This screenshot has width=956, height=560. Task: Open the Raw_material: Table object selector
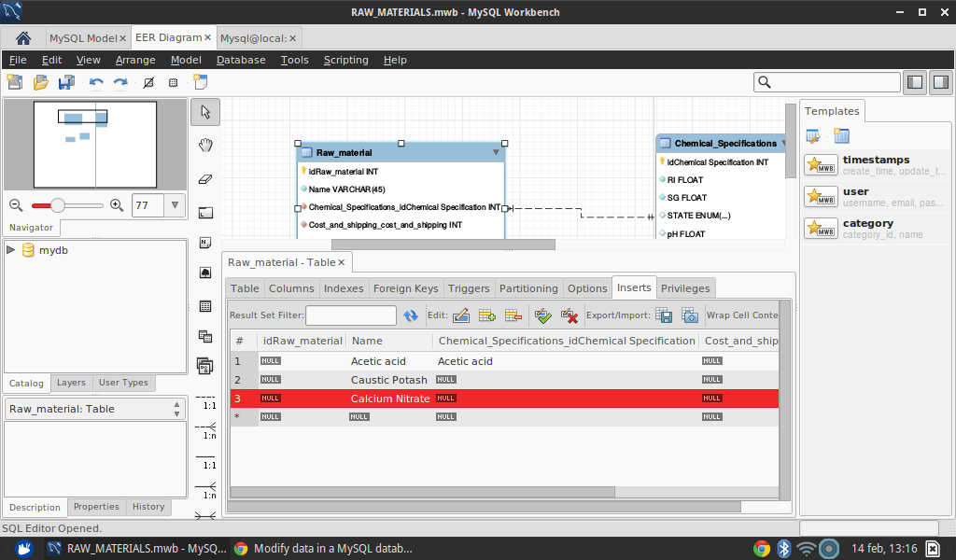pyautogui.click(x=95, y=409)
